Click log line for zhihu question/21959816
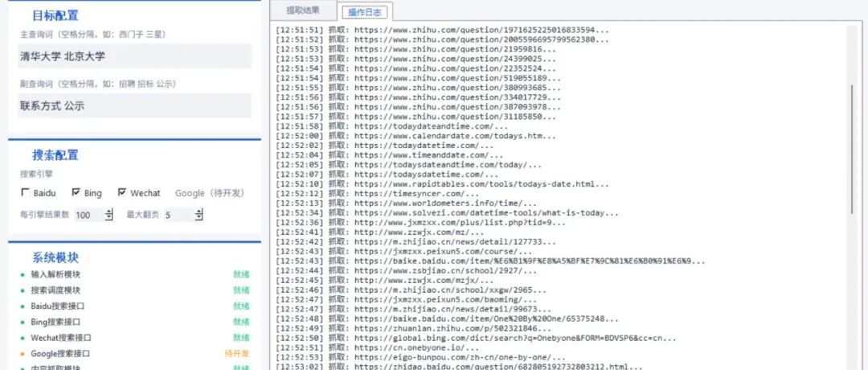 [x=416, y=49]
